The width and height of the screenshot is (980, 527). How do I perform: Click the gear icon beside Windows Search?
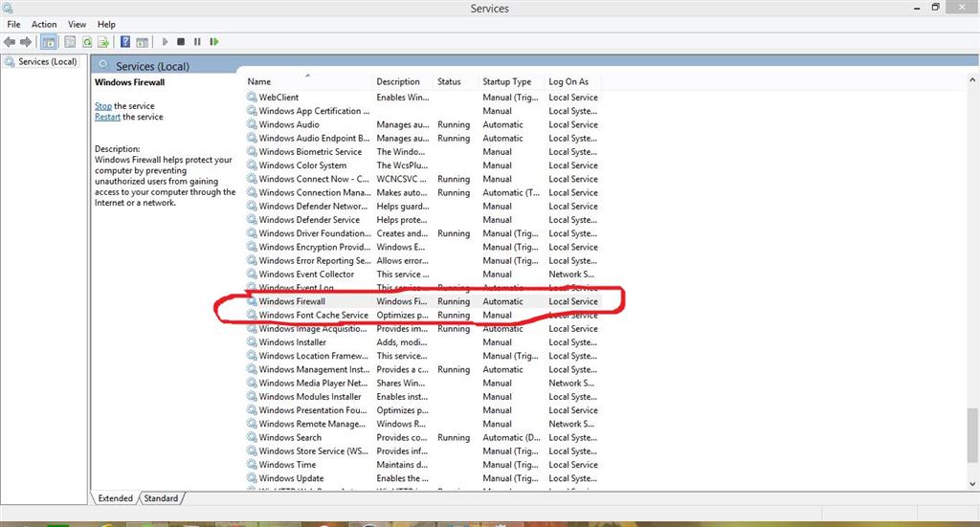(252, 438)
